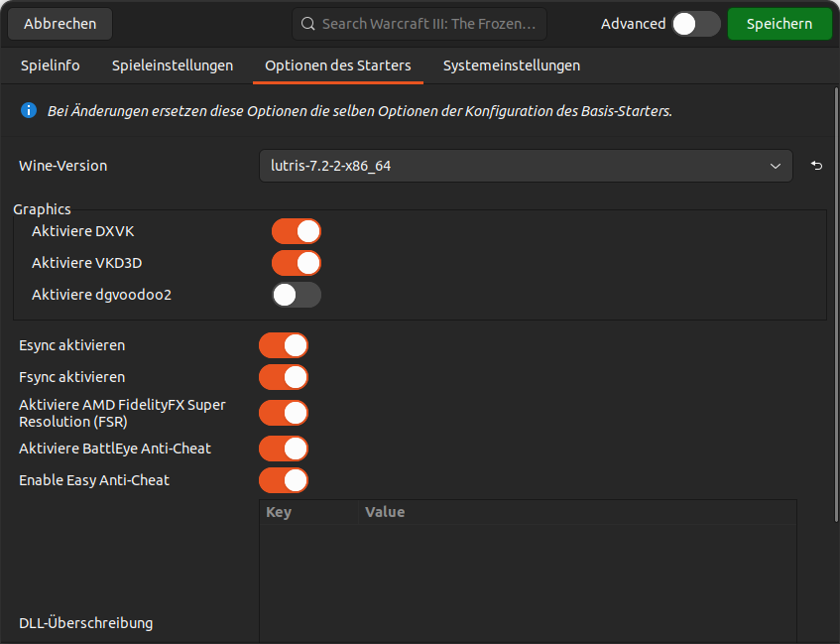Disable BattlEye Anti-Cheat toggle
Screen dimensions: 840x644
pyautogui.click(x=283, y=449)
